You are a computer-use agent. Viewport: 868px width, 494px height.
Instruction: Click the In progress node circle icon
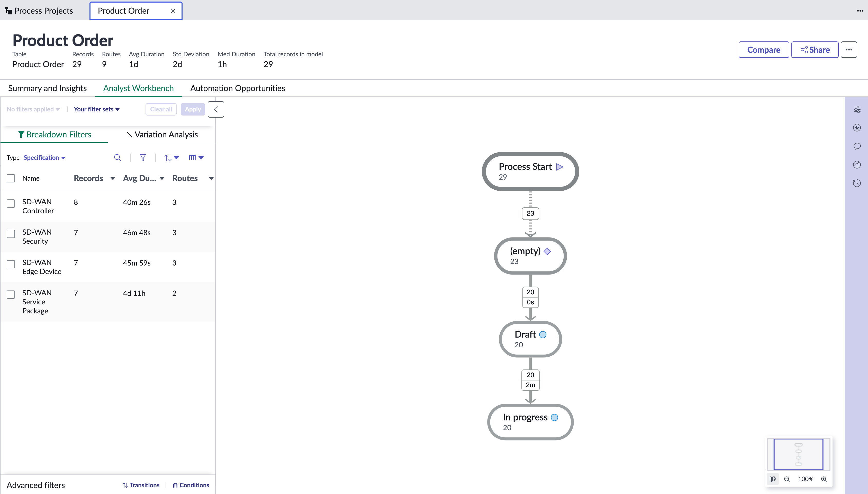(555, 417)
